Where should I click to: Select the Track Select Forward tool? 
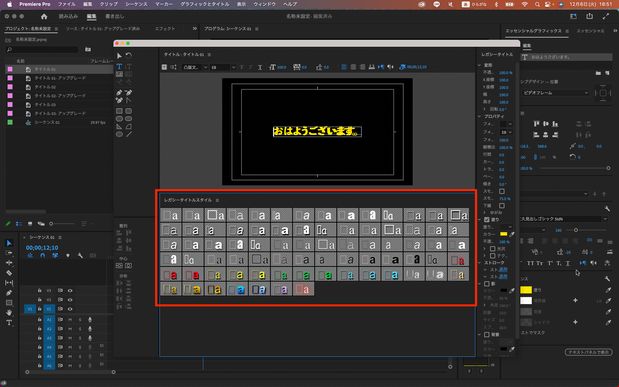tap(9, 253)
